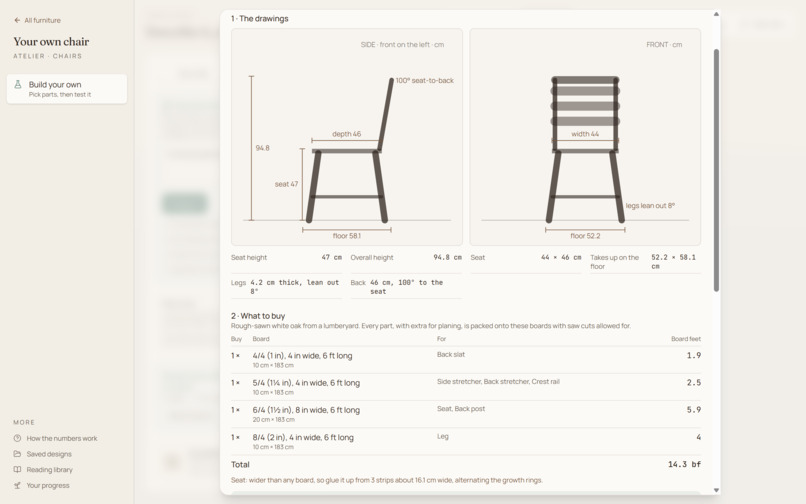Click the '52.2 × 58.1 cm' floor footprint value

[x=673, y=262]
